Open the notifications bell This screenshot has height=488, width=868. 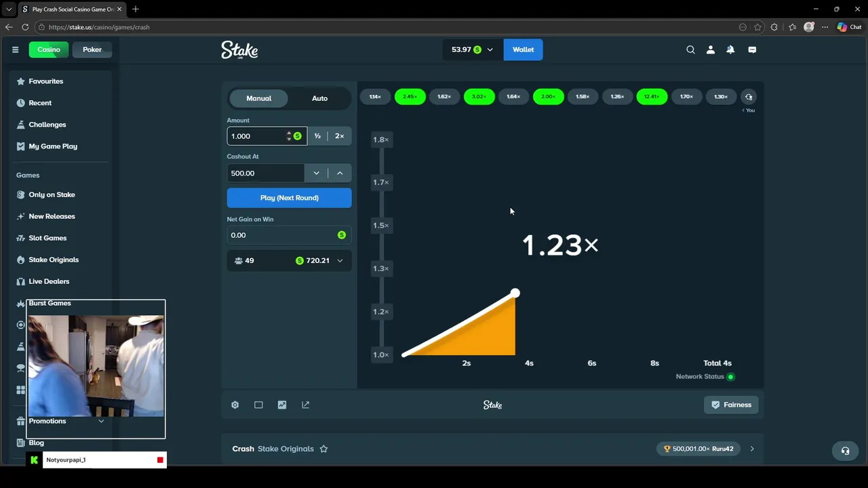730,49
